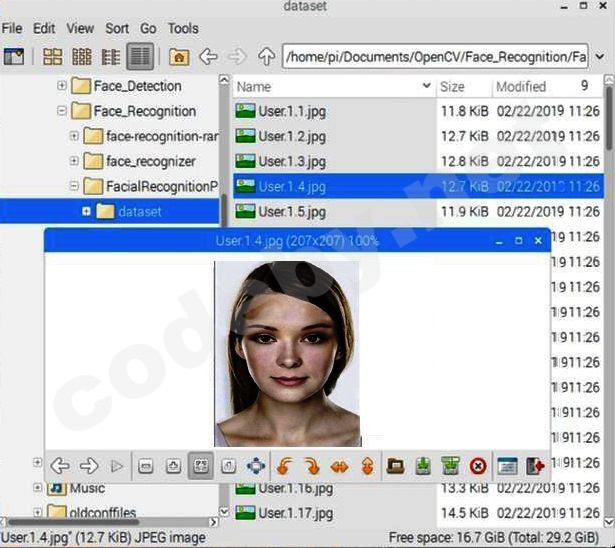
Task: Click the User.1.1.jpg file icon
Action: (246, 111)
